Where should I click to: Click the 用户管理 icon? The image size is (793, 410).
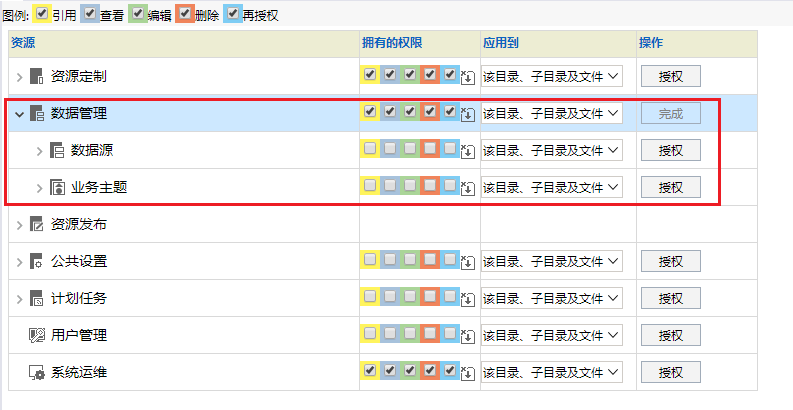coord(36,335)
